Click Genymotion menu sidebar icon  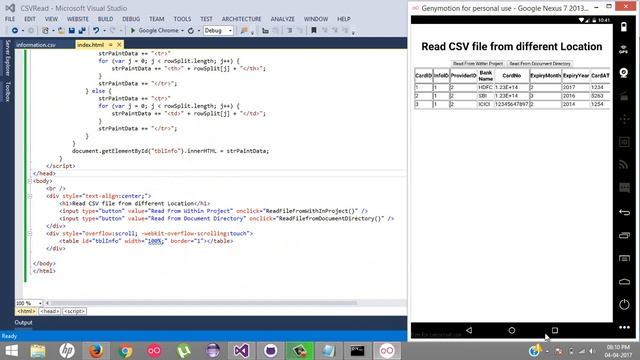click(624, 258)
